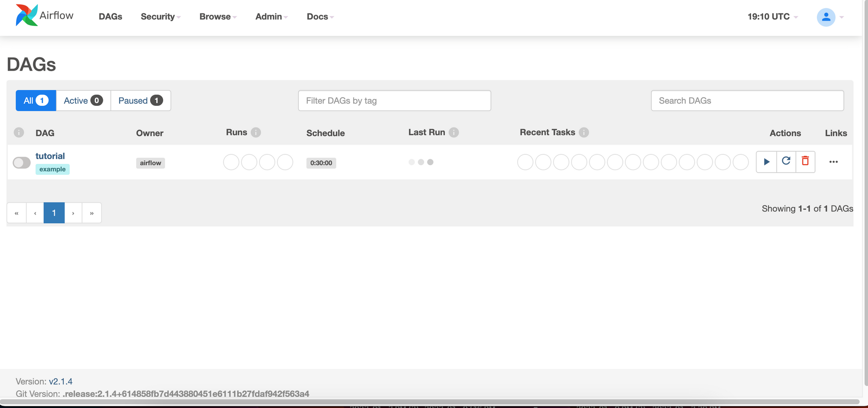Click the v2.1.4 version link
The width and height of the screenshot is (868, 408).
(x=61, y=381)
